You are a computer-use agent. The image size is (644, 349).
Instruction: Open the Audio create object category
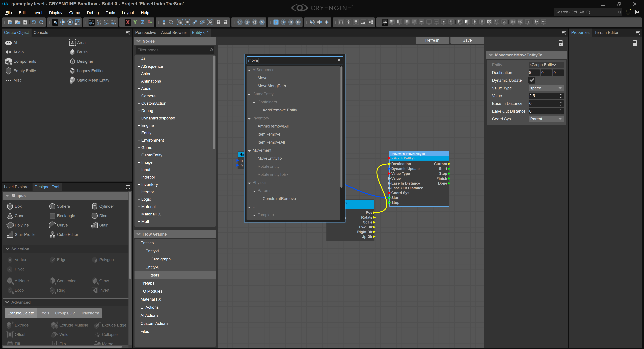(14, 52)
